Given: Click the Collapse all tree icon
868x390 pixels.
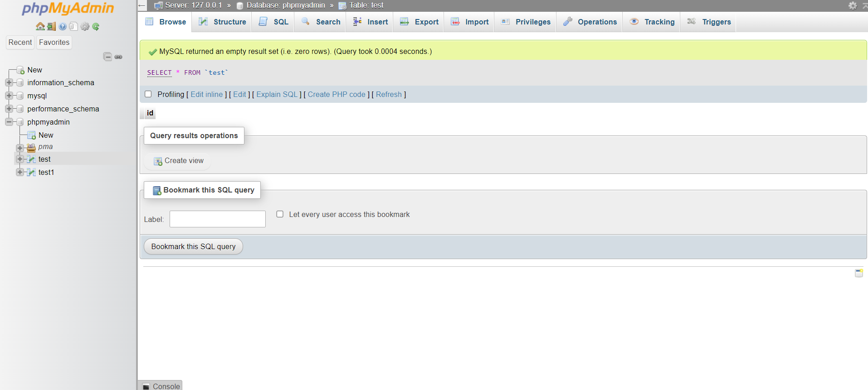Looking at the screenshot, I should tap(107, 57).
